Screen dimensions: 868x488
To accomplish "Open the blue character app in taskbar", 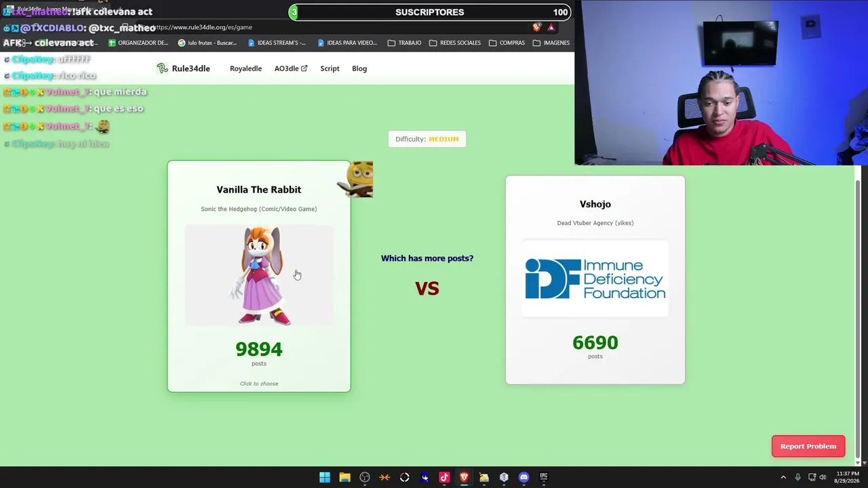I will [425, 477].
